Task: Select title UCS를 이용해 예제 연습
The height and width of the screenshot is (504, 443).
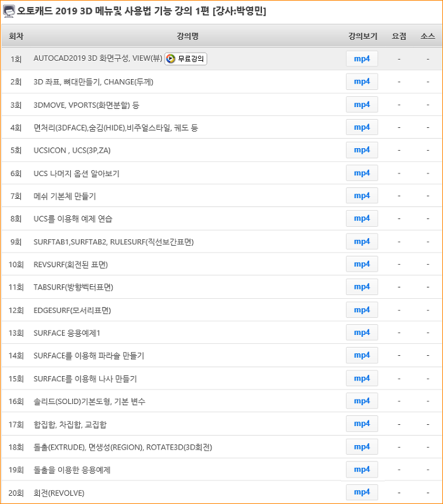Action: pos(73,219)
